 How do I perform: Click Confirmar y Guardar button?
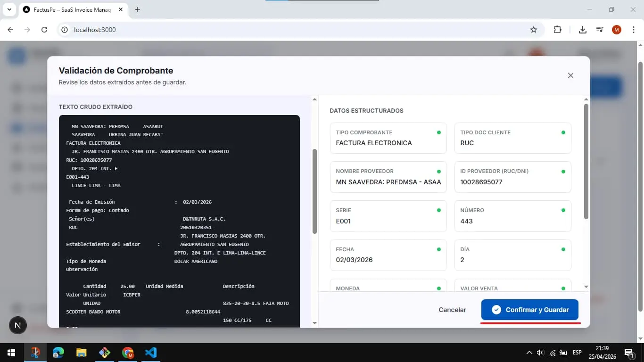pos(530,310)
